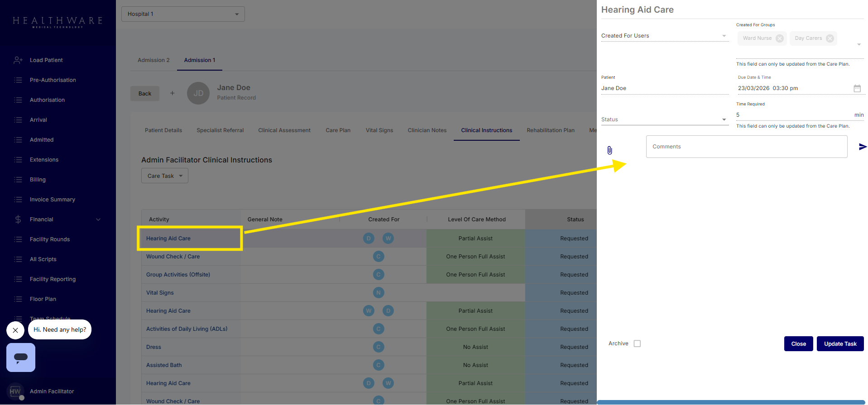The width and height of the screenshot is (868, 405).
Task: Tick the Archive checkbox
Action: [x=637, y=344]
